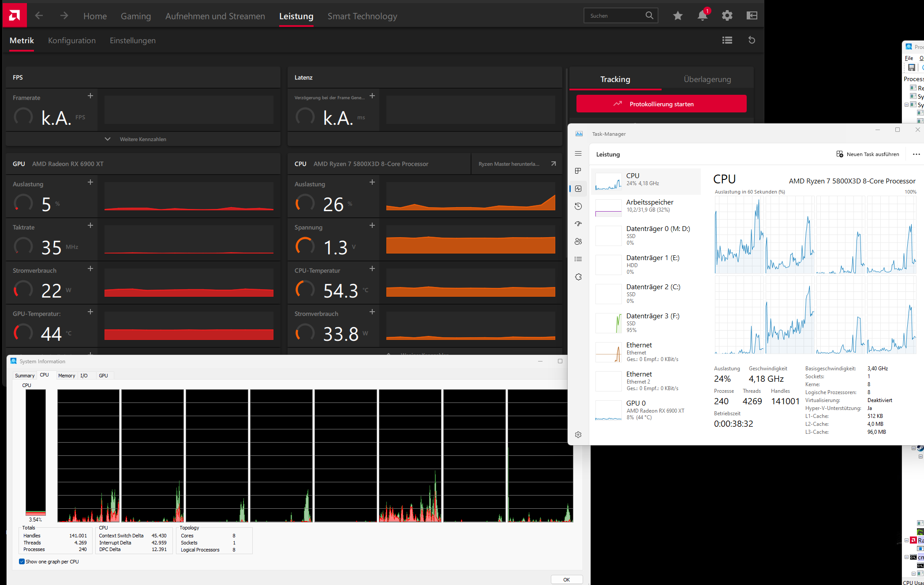
Task: Click the search magnifier icon
Action: 649,15
